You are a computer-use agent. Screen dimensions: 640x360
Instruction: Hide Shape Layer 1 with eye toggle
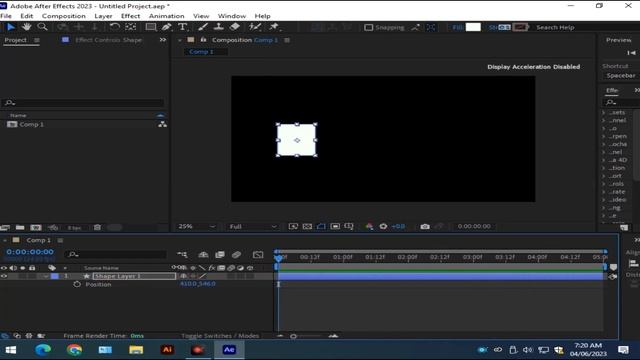pos(4,276)
